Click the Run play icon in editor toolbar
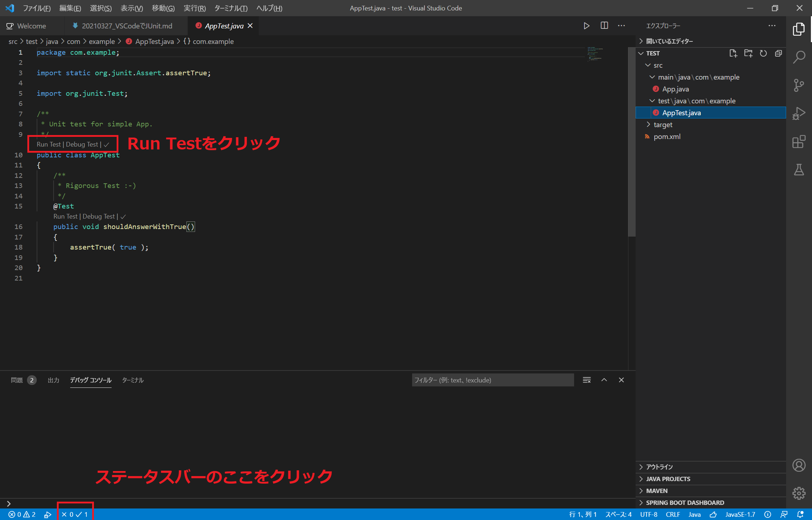This screenshot has width=812, height=520. 586,26
